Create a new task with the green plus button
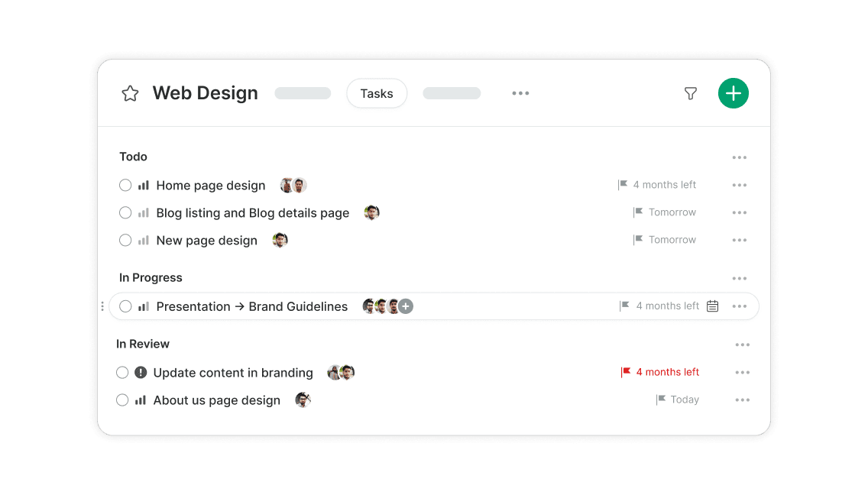This screenshot has width=868, height=495. (733, 92)
